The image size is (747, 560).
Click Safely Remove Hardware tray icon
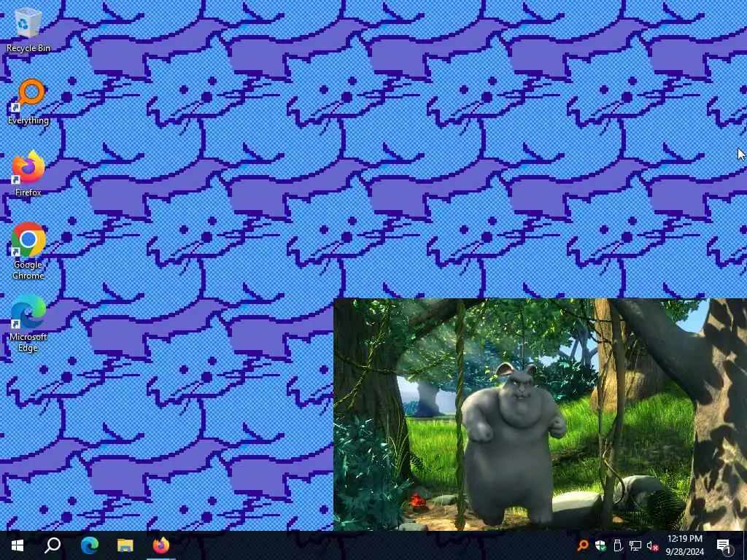617,545
